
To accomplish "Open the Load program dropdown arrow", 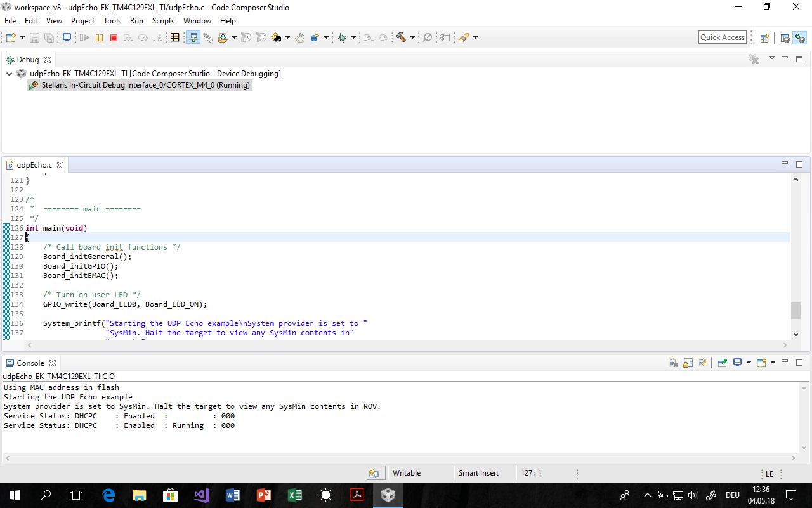I will tap(234, 38).
